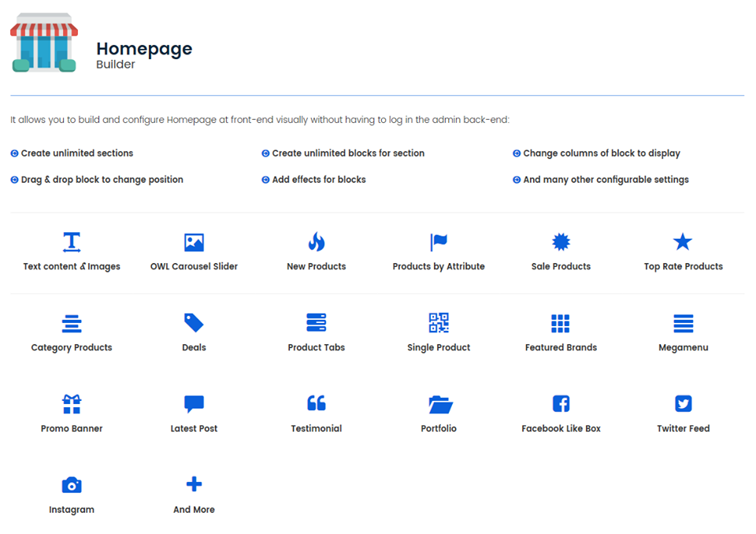This screenshot has height=534, width=756.
Task: Click the Twitter Feed label
Action: [x=684, y=428]
